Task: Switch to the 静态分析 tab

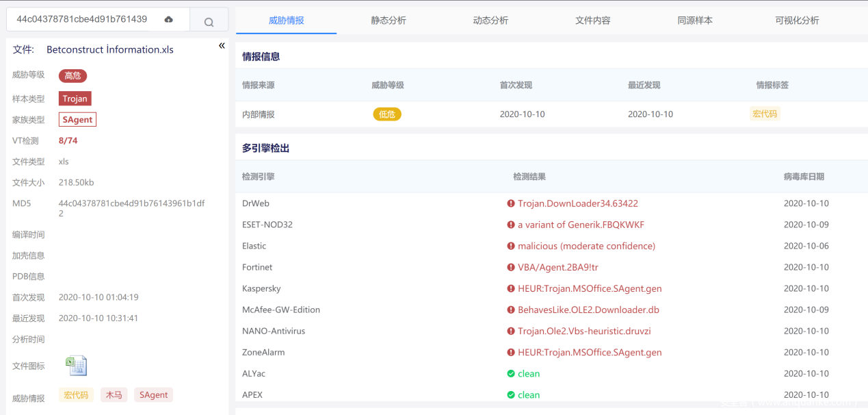Action: pyautogui.click(x=389, y=21)
